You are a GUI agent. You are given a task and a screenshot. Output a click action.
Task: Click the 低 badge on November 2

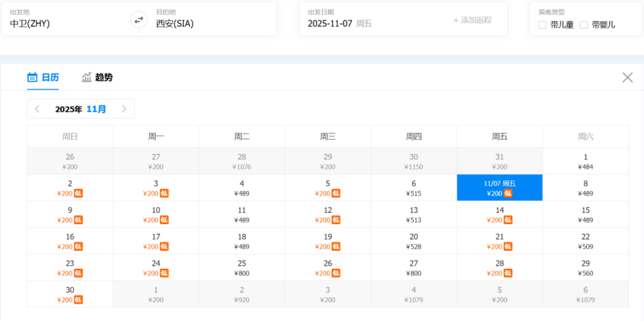[x=78, y=193]
